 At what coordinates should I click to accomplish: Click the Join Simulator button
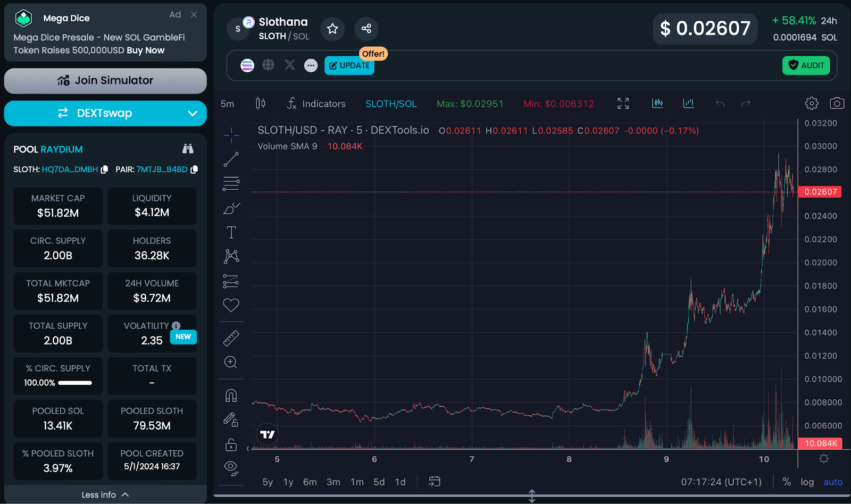(105, 81)
